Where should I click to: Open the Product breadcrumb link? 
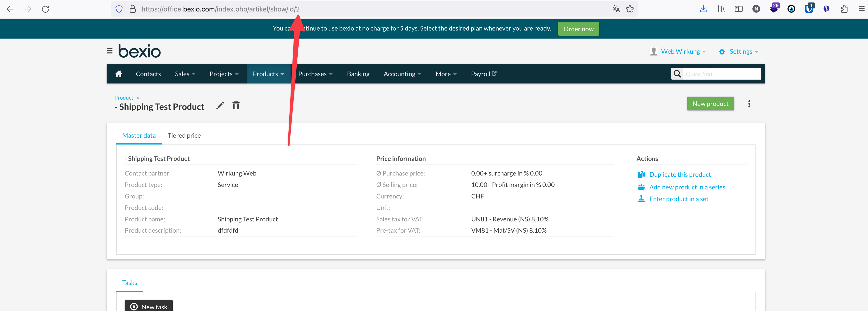coord(123,97)
